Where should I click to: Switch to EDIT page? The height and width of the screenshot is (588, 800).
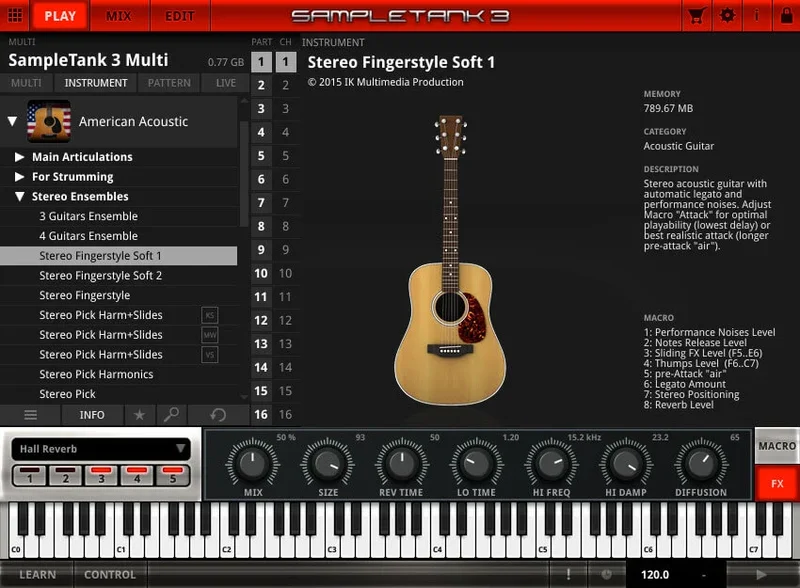click(x=180, y=16)
